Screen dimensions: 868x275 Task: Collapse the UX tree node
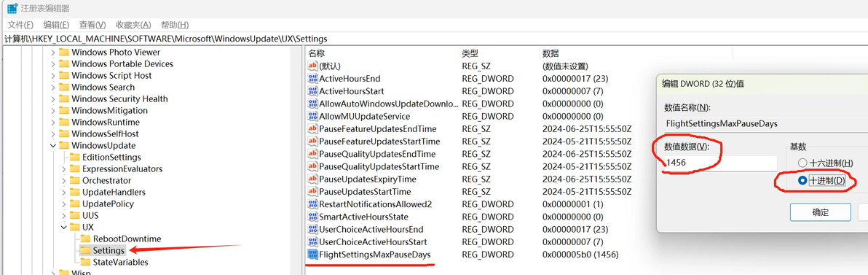(x=63, y=227)
